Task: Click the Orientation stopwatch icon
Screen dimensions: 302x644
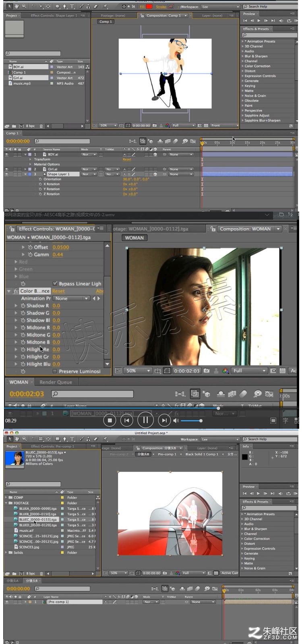Action: 40,179
